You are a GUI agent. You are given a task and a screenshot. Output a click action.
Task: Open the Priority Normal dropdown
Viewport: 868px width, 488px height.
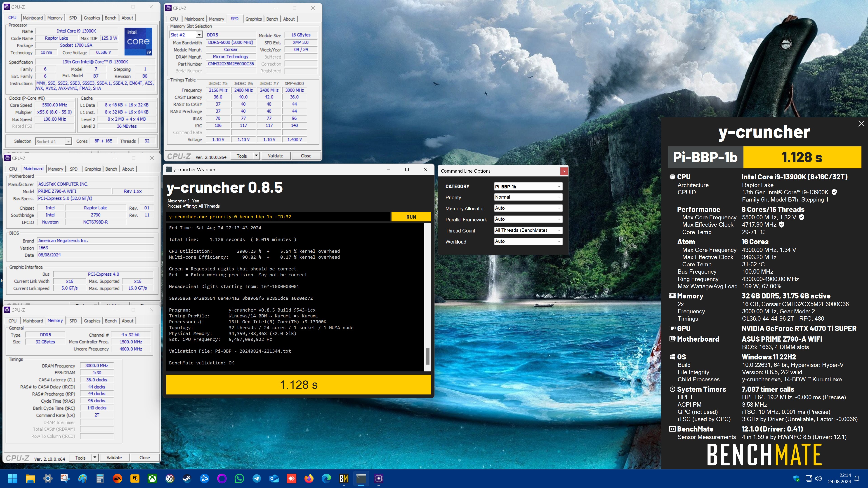528,197
